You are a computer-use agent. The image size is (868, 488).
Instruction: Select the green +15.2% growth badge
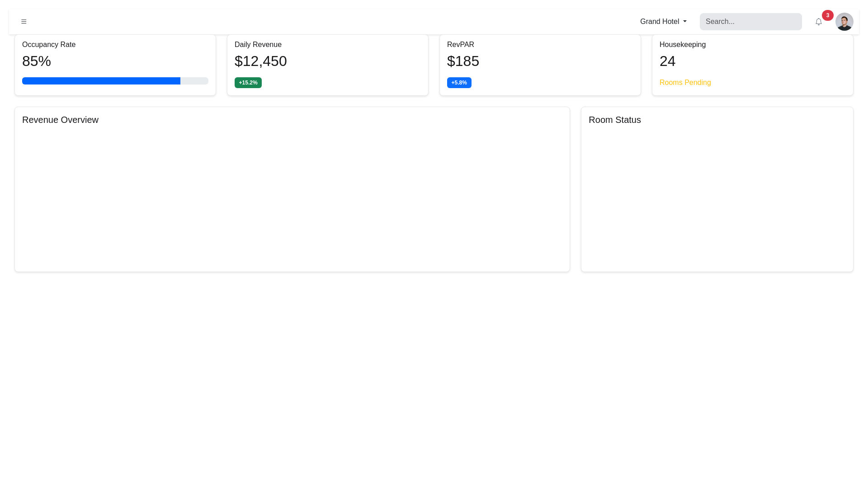pyautogui.click(x=248, y=82)
